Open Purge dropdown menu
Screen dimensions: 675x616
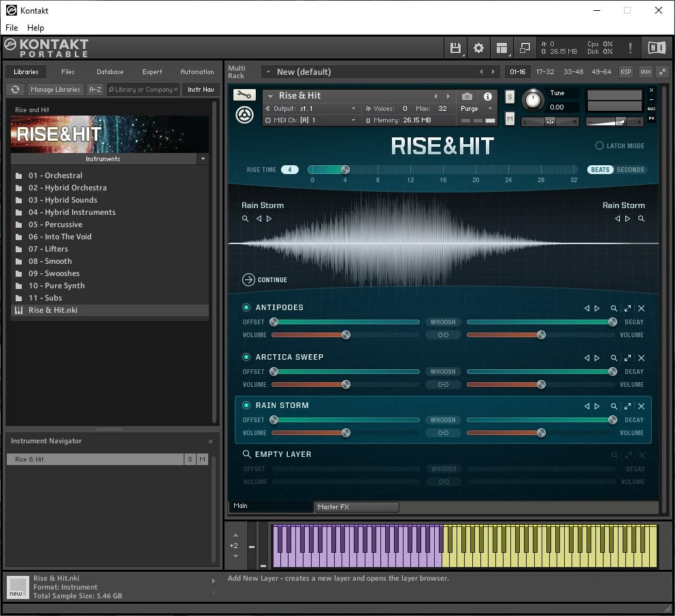click(490, 108)
